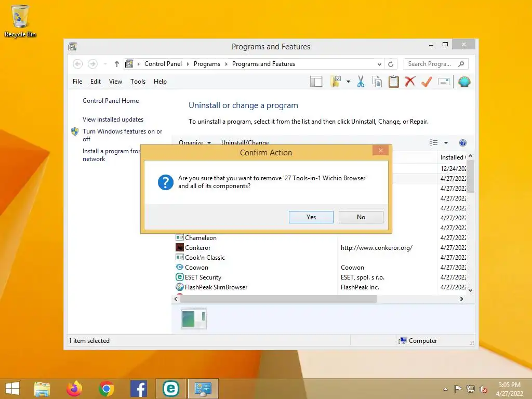Click the change view icon
Screen dimensions: 532x399
pos(433,143)
